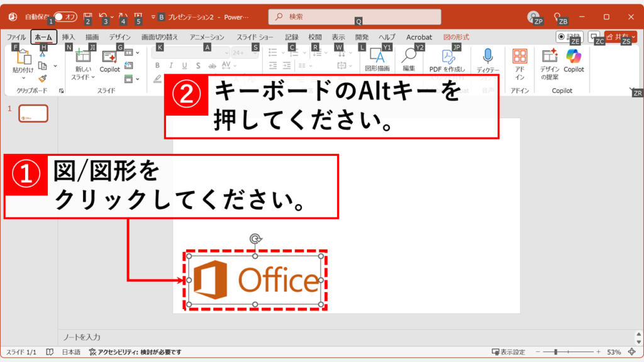The image size is (644, 362).
Task: Open the Copy options dropdown arrow
Action: [55, 65]
